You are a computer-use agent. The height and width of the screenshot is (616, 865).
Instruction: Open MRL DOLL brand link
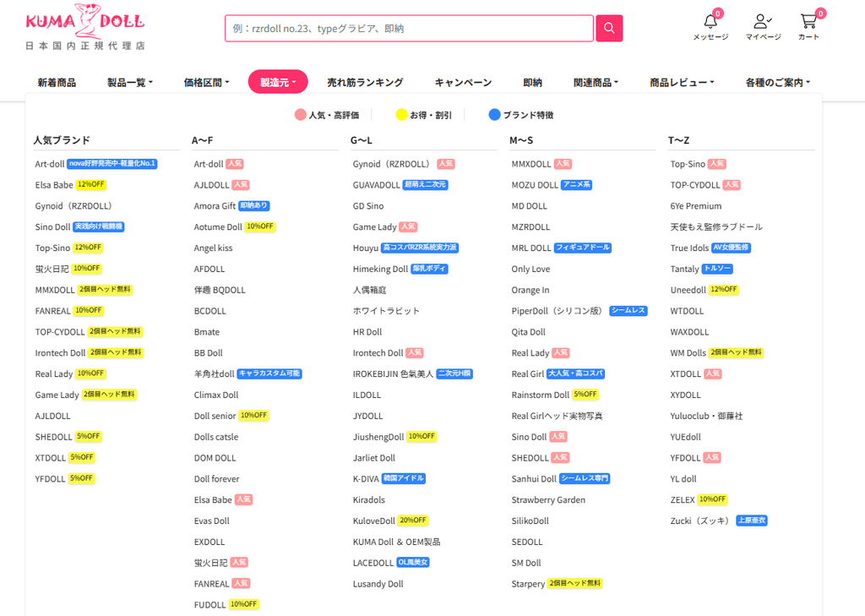[x=531, y=248]
